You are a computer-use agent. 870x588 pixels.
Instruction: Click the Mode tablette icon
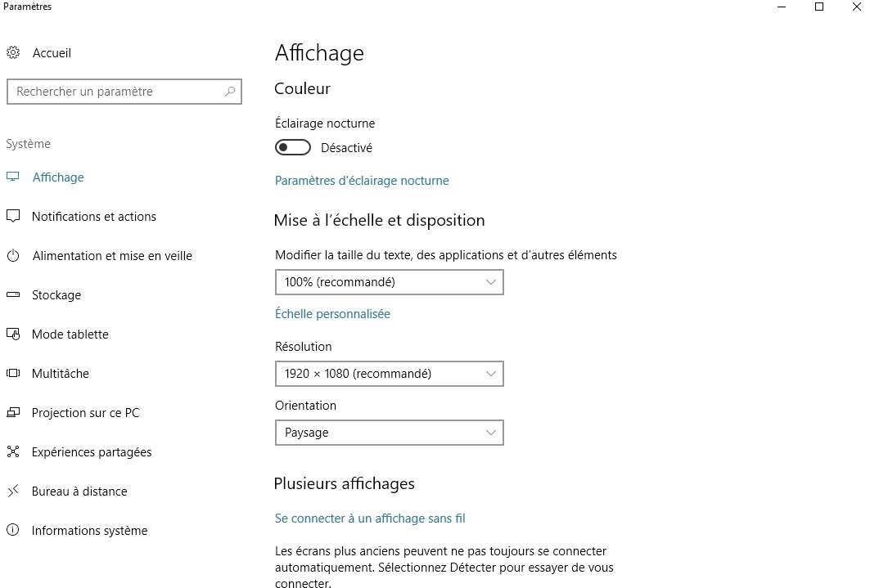click(x=13, y=334)
